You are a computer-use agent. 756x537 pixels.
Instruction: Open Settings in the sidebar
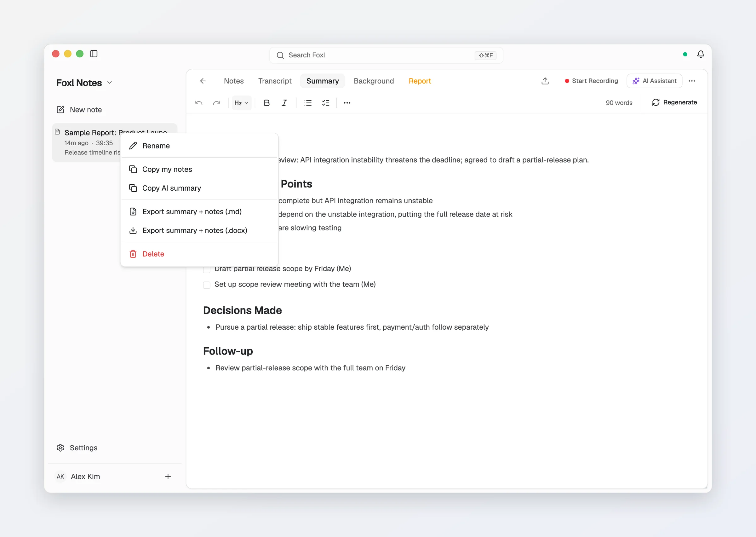pos(77,448)
